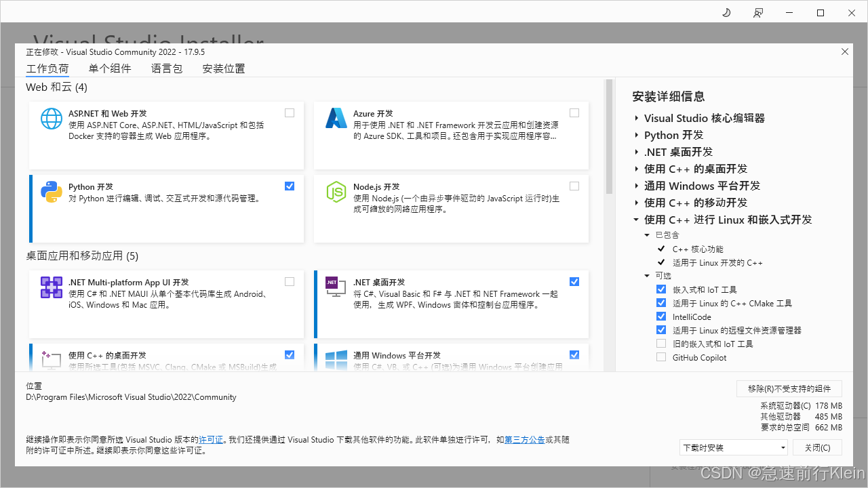Click the C++ 核心功能 included item

(698, 249)
